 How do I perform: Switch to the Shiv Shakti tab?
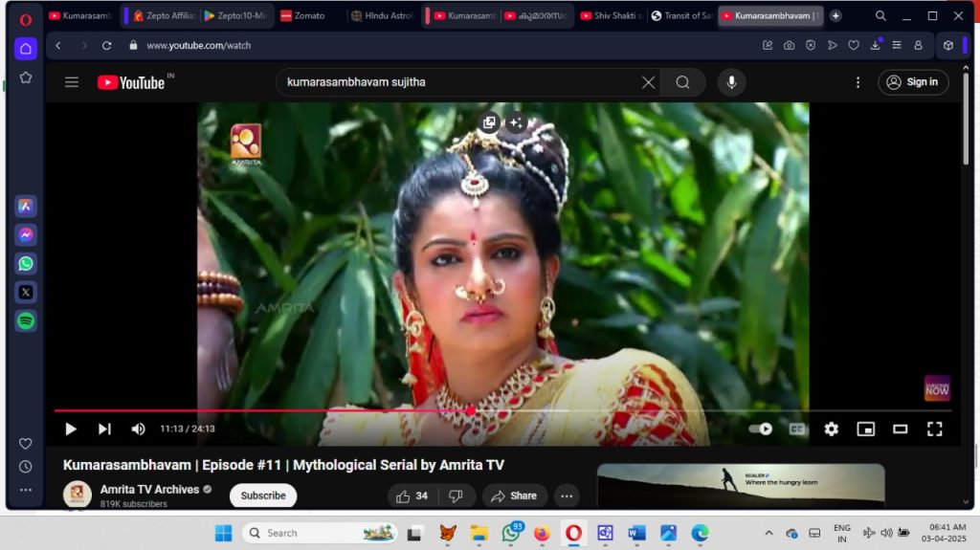[x=611, y=15]
